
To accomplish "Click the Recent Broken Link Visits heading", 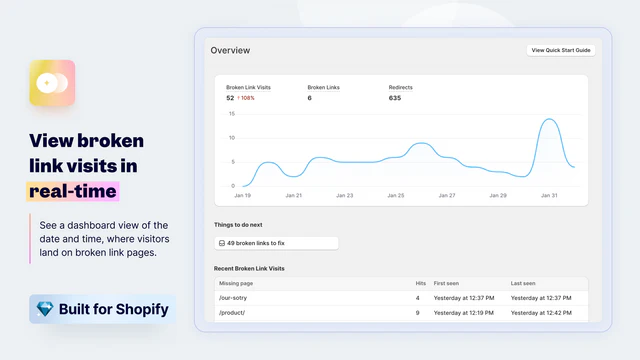I will (249, 269).
